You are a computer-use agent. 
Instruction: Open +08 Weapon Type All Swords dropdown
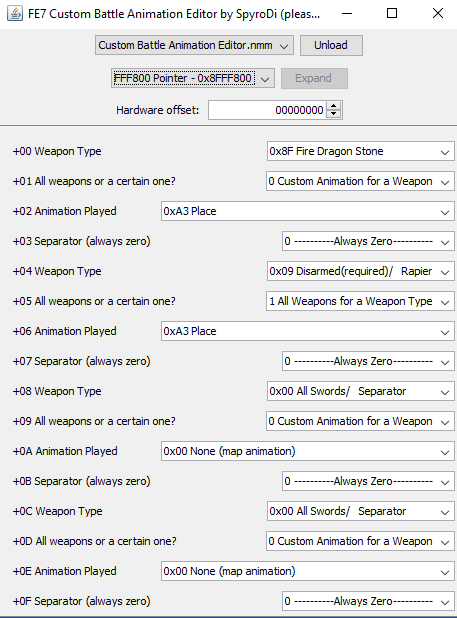tap(360, 391)
